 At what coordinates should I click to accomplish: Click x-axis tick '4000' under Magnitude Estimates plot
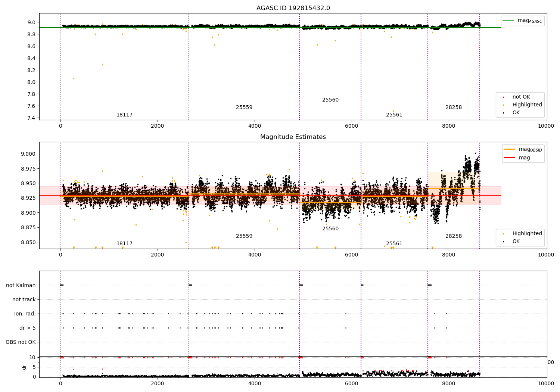click(255, 255)
